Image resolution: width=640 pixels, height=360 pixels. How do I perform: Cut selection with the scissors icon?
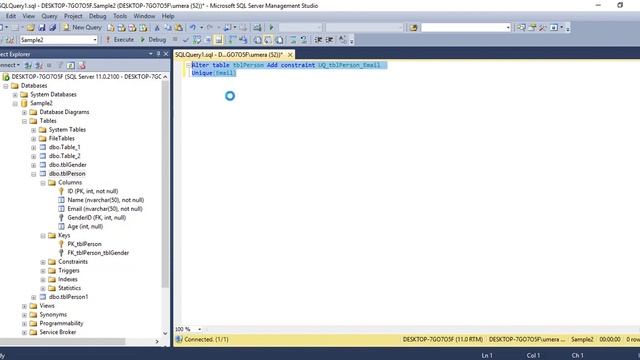157,28
